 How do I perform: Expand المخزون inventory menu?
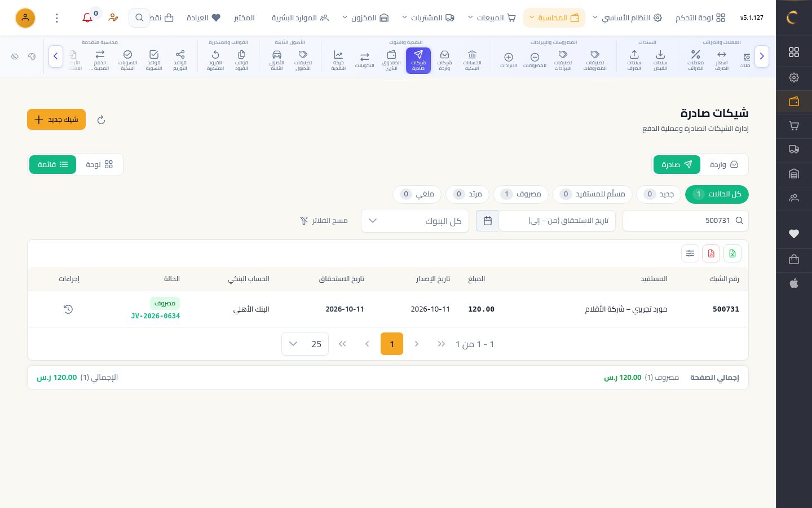pos(365,18)
